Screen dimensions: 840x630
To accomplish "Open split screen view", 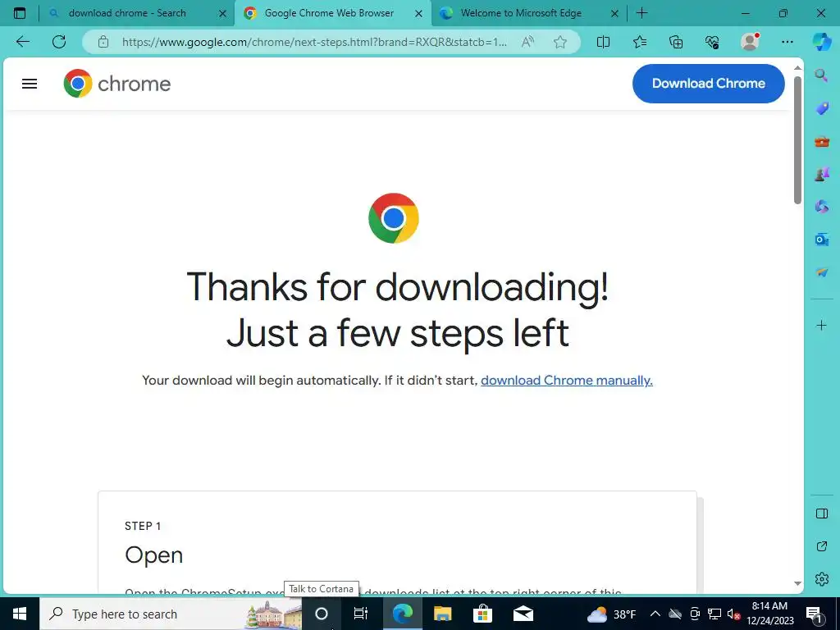I will [x=603, y=42].
